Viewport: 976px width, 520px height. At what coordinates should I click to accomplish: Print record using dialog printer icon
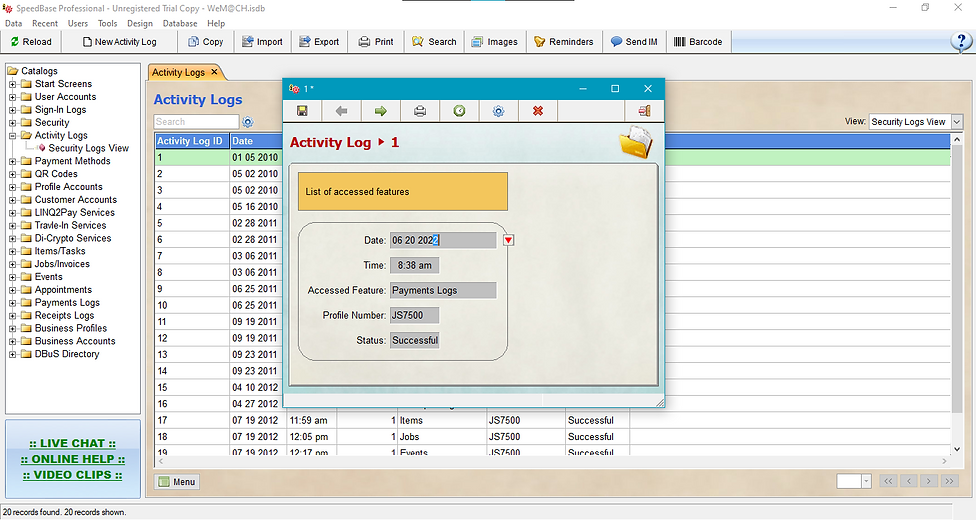420,111
